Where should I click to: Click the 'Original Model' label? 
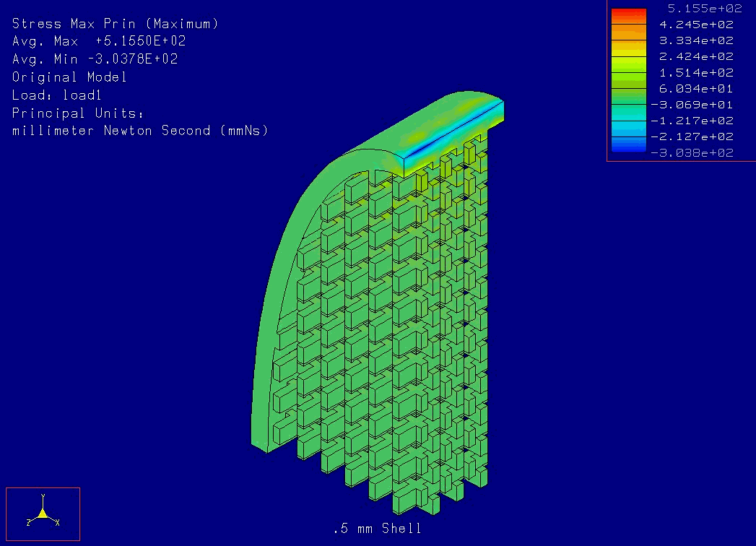tap(70, 77)
